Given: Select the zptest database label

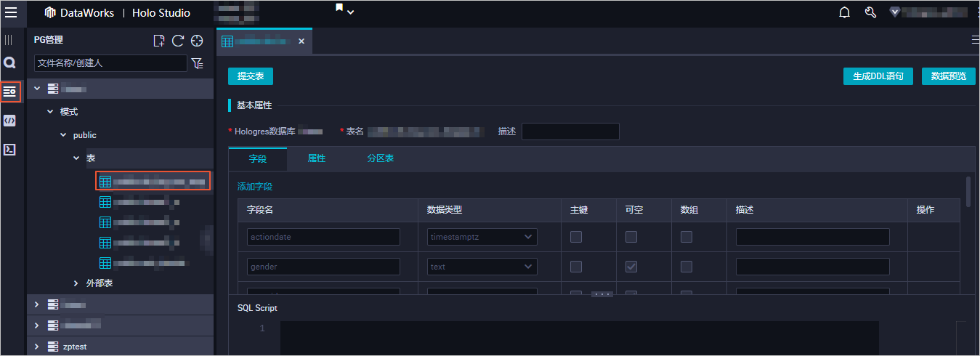Looking at the screenshot, I should coord(74,347).
